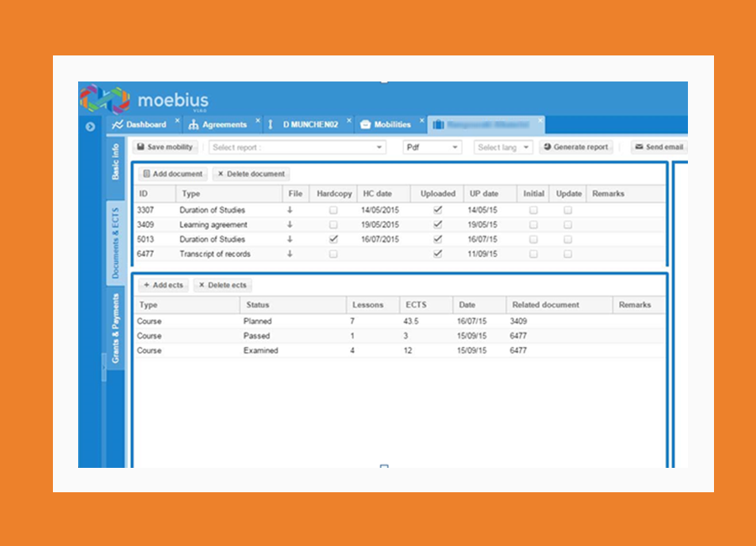
Task: Click ECTS value 12 cell
Action: pos(408,350)
